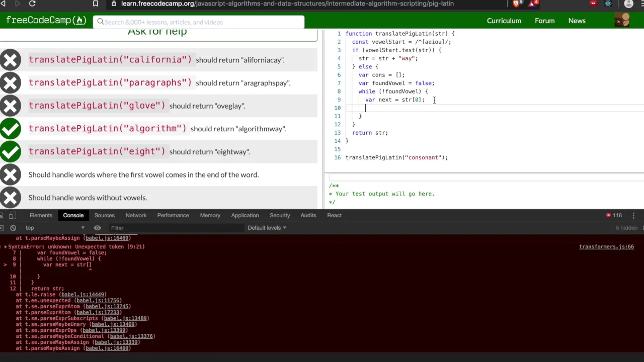644x362 pixels.
Task: Open the Performance tab in DevTools
Action: click(x=173, y=215)
